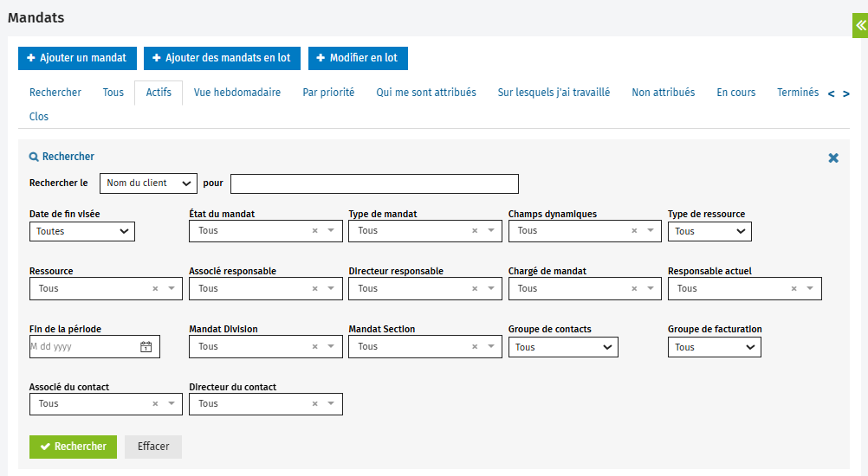Open the Type de ressource dropdown
Image resolution: width=868 pixels, height=476 pixels.
point(709,231)
